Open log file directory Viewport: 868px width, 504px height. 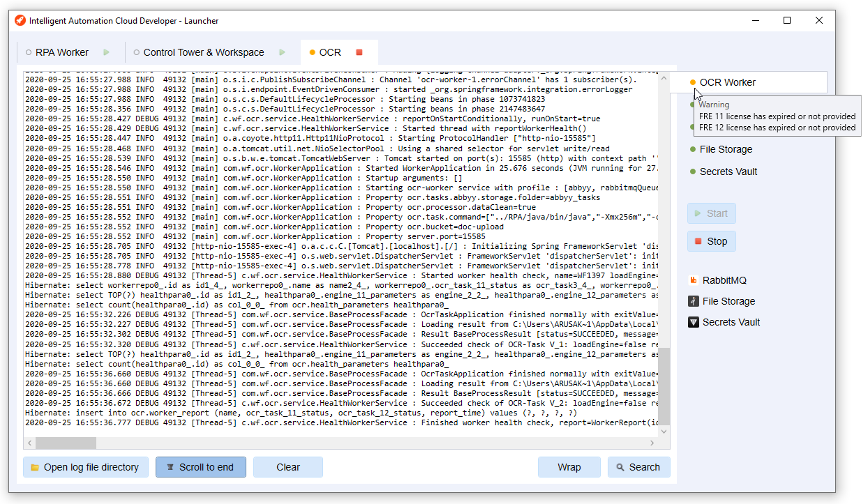click(x=86, y=467)
